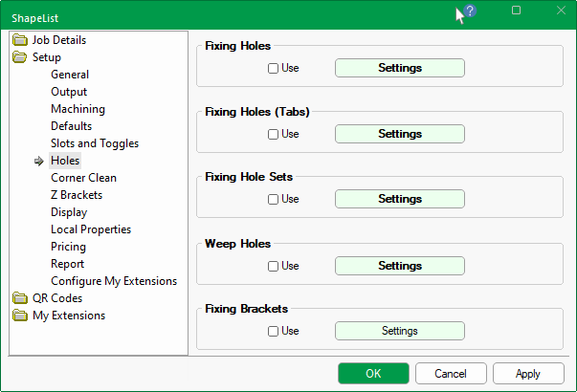Select Corner Clean in the tree
Image resolution: width=577 pixels, height=392 pixels.
(x=83, y=178)
